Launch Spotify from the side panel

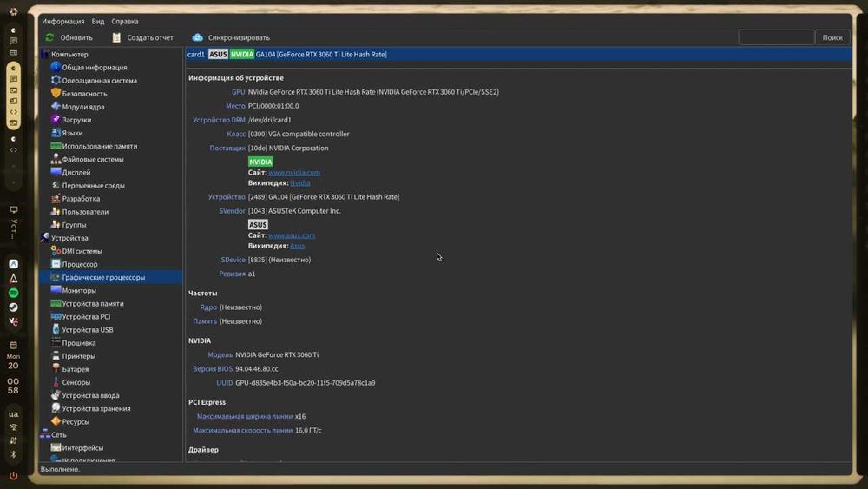pos(13,293)
